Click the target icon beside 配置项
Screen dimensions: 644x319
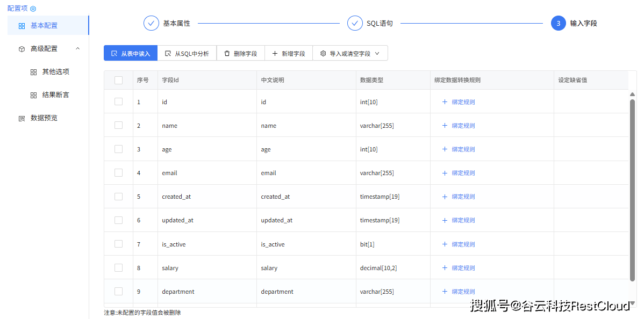pyautogui.click(x=33, y=9)
